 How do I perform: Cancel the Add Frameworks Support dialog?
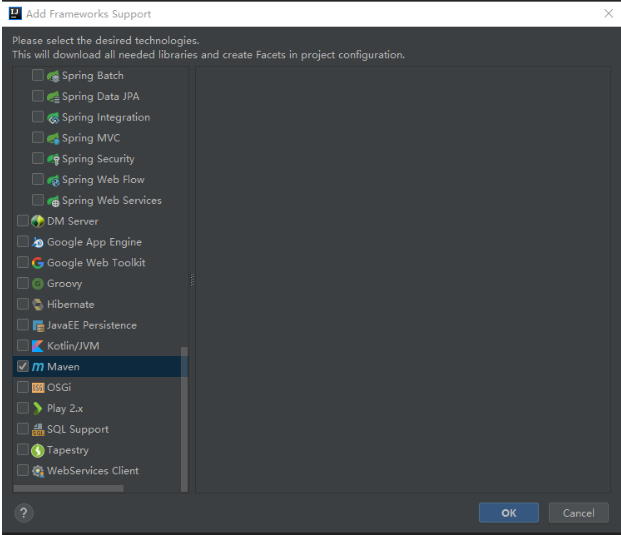[x=578, y=513]
